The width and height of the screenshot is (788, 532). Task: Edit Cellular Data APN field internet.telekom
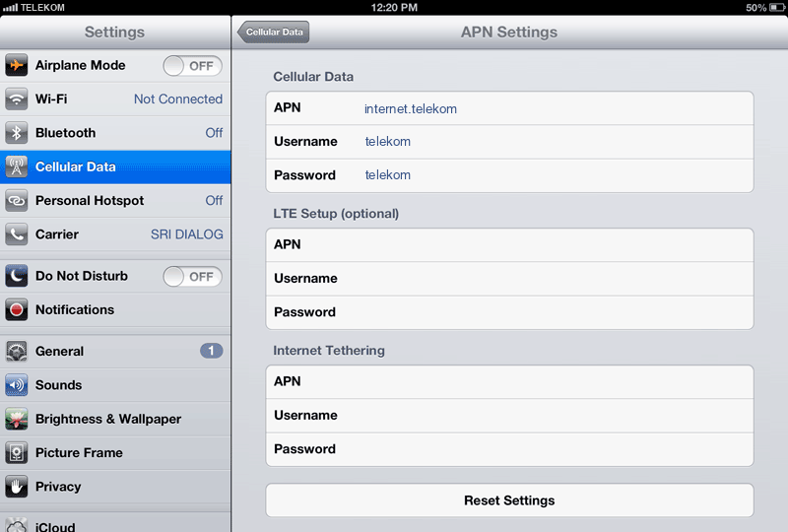click(509, 108)
